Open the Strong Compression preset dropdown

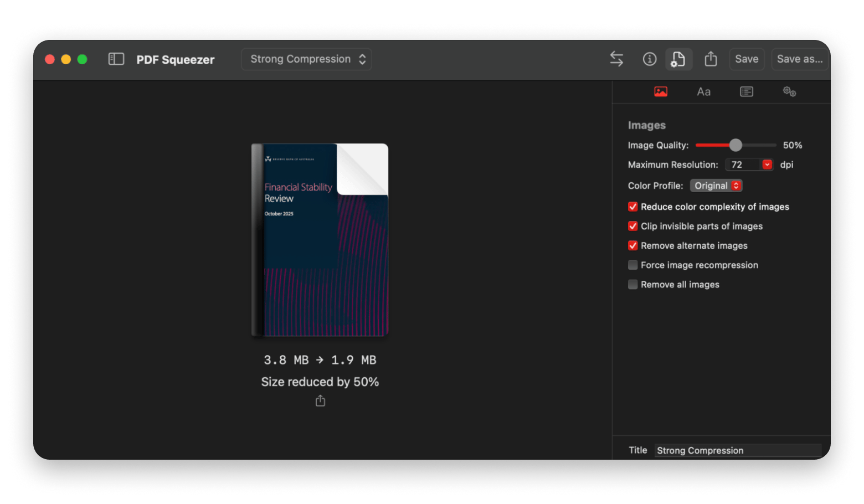(x=306, y=59)
